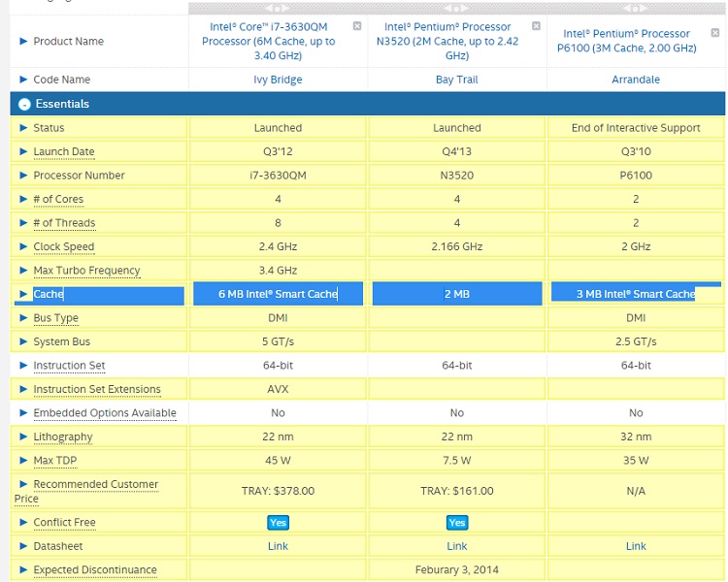Image resolution: width=728 pixels, height=582 pixels.
Task: Click the Conflict Free Yes badge for i7-3630QM
Action: pyautogui.click(x=279, y=523)
